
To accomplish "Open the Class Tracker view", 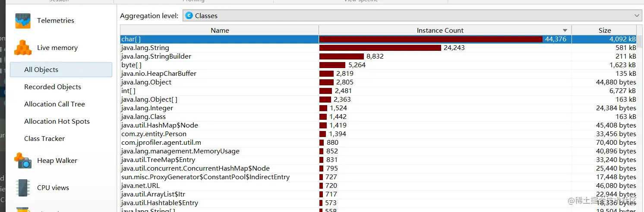I will tap(44, 139).
